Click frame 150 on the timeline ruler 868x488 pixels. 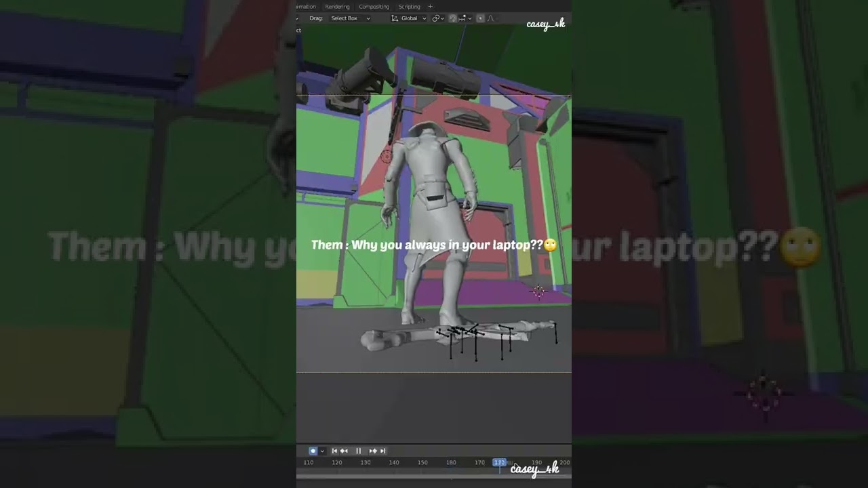pyautogui.click(x=422, y=462)
